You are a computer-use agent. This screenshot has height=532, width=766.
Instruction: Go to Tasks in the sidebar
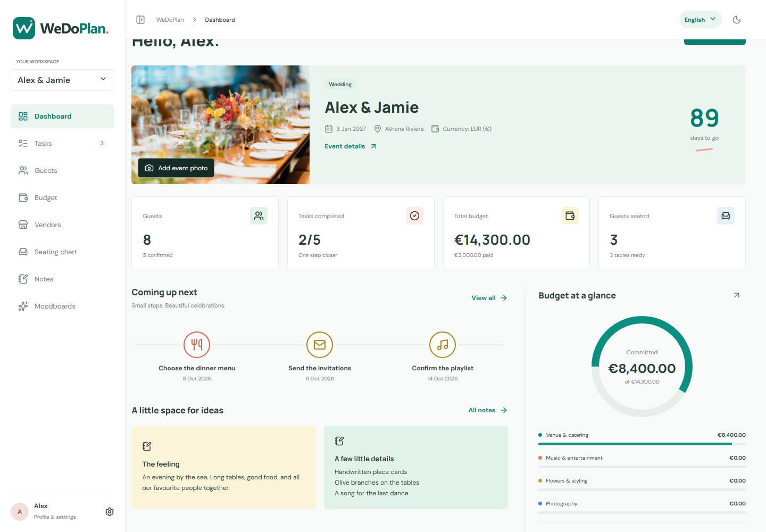click(x=62, y=143)
